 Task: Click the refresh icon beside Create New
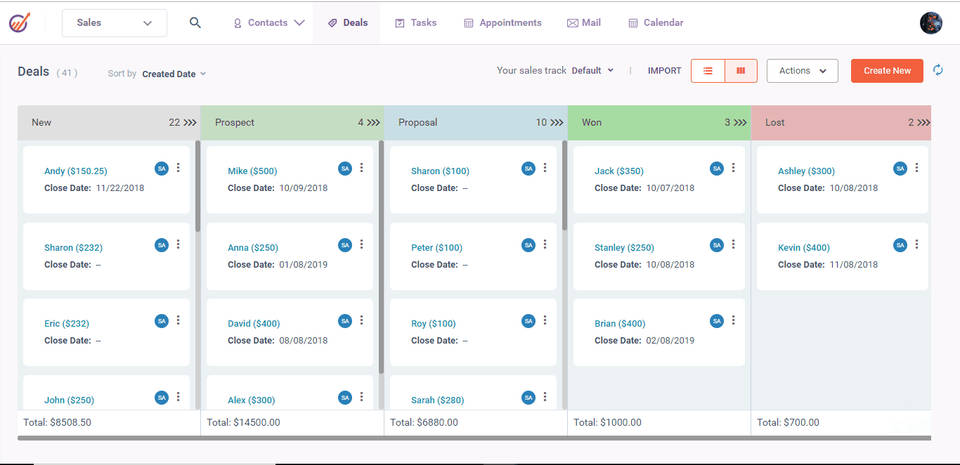tap(937, 70)
